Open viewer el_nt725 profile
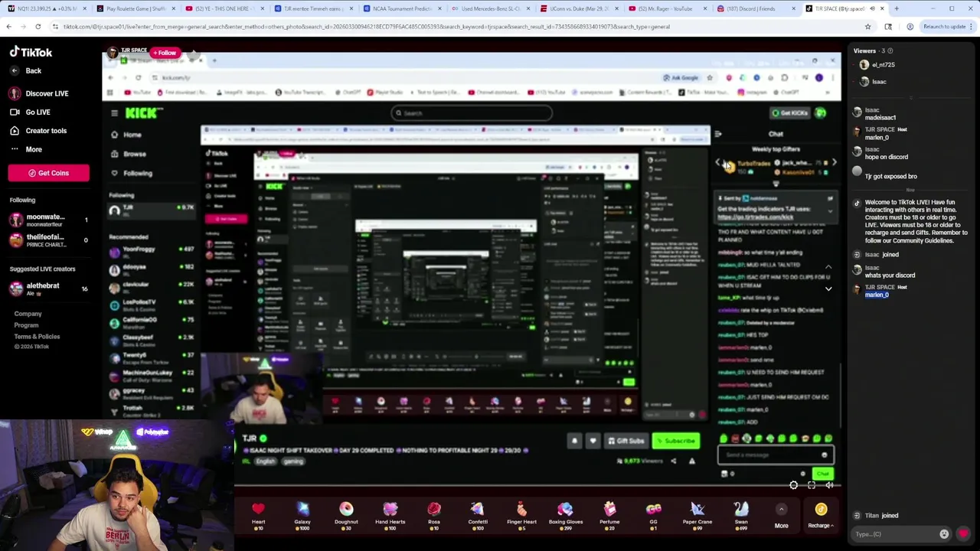 click(876, 65)
